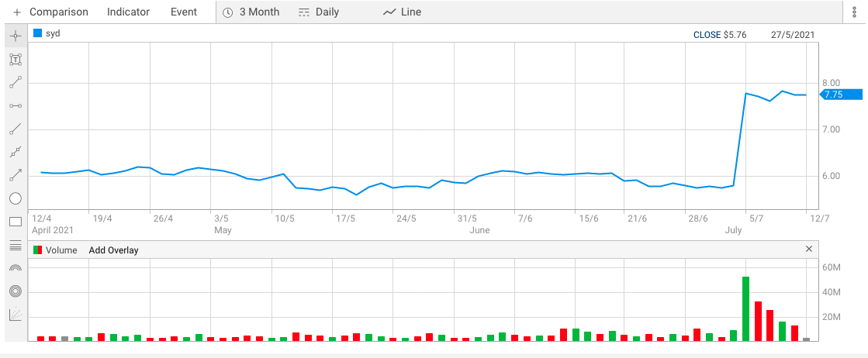This screenshot has height=358, width=868.
Task: Select the horizontal segment tool
Action: tap(16, 105)
